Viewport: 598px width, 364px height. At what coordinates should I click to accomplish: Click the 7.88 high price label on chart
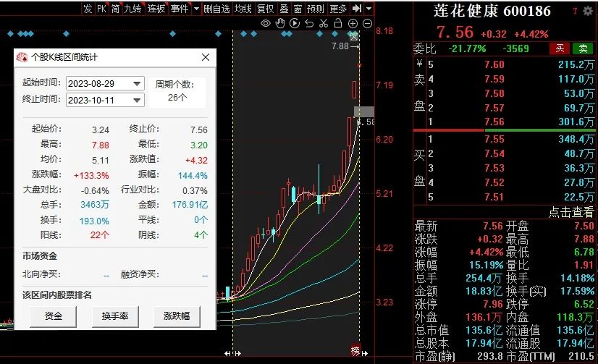point(340,46)
